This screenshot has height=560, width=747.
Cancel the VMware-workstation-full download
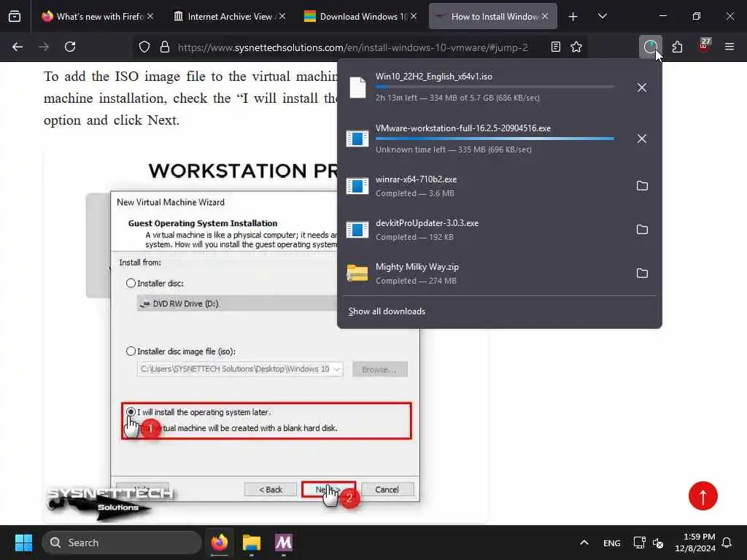tap(642, 139)
